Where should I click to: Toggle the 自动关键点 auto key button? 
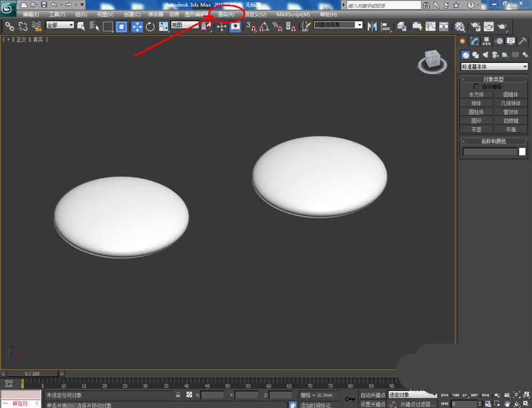pyautogui.click(x=372, y=395)
